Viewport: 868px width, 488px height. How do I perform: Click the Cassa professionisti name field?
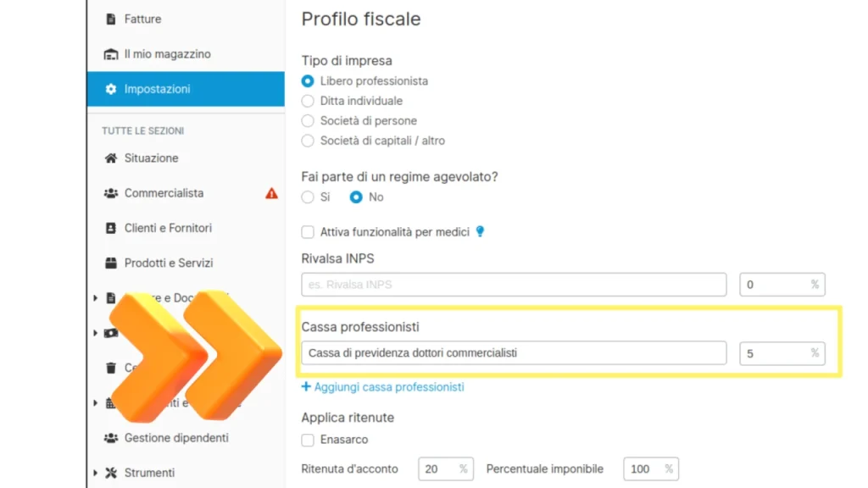click(514, 353)
